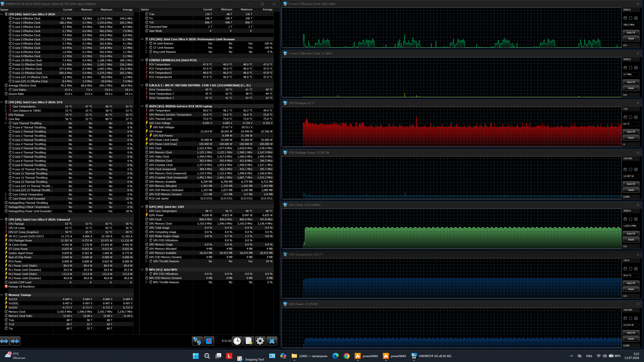The height and width of the screenshot is (362, 644).
Task: Click the expand columns left-right arrows icon
Action: (x=5, y=341)
